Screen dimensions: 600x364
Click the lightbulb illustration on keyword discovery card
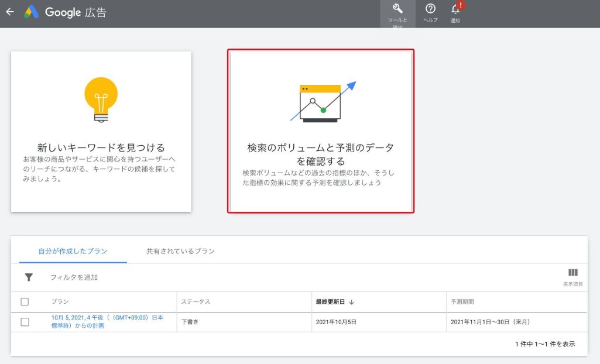(x=100, y=98)
